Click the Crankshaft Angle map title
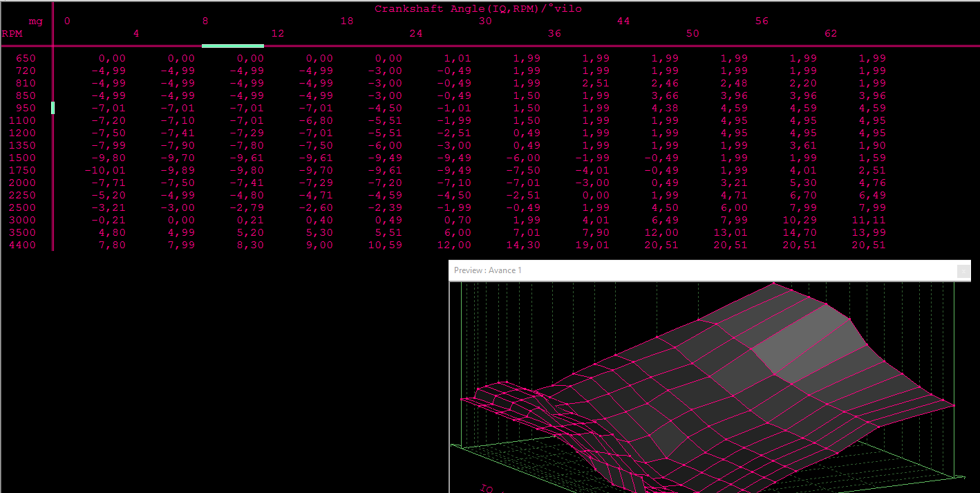Screen dimensions: 980x493 click(478, 9)
